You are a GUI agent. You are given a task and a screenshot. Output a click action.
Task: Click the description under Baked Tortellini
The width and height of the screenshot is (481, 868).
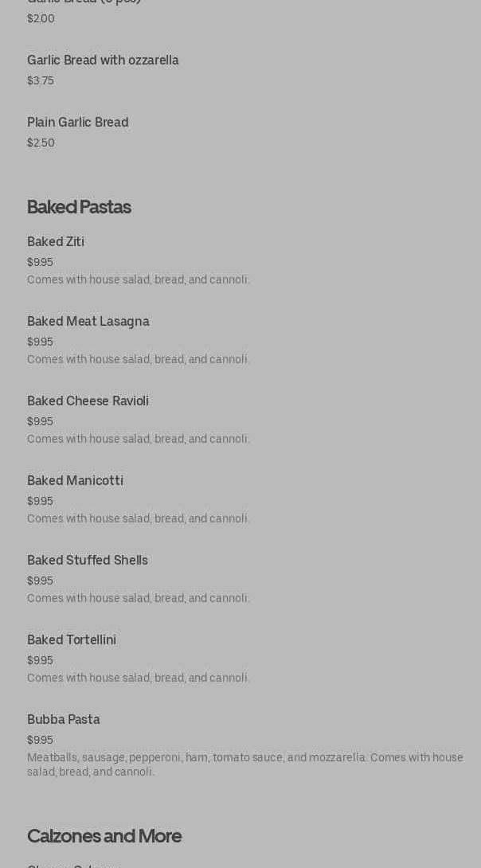pyautogui.click(x=139, y=678)
